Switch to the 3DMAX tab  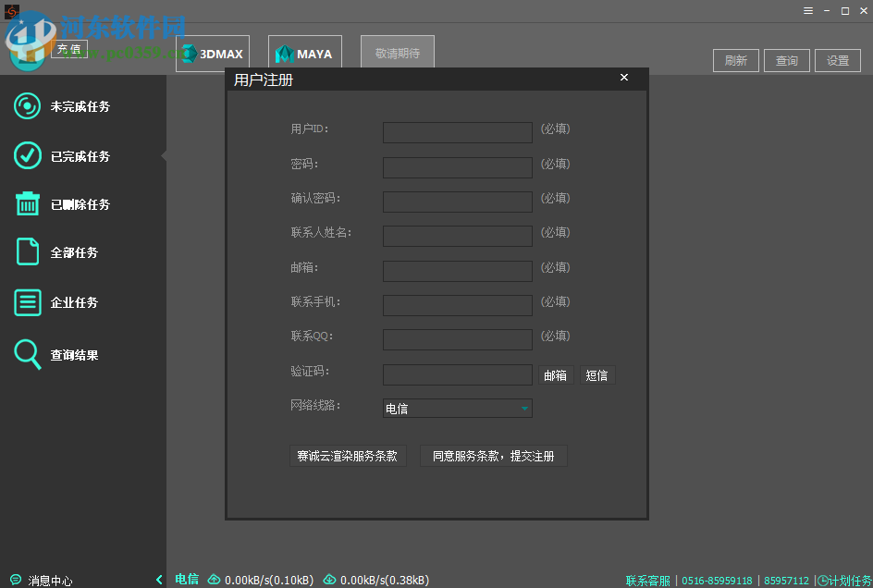point(212,53)
